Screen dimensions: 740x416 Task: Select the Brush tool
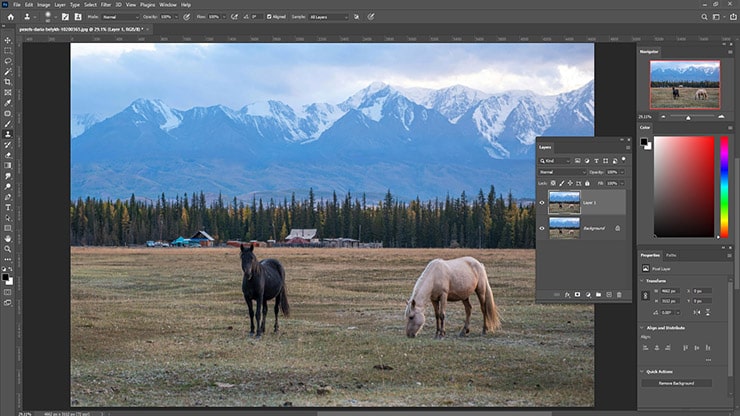click(8, 124)
